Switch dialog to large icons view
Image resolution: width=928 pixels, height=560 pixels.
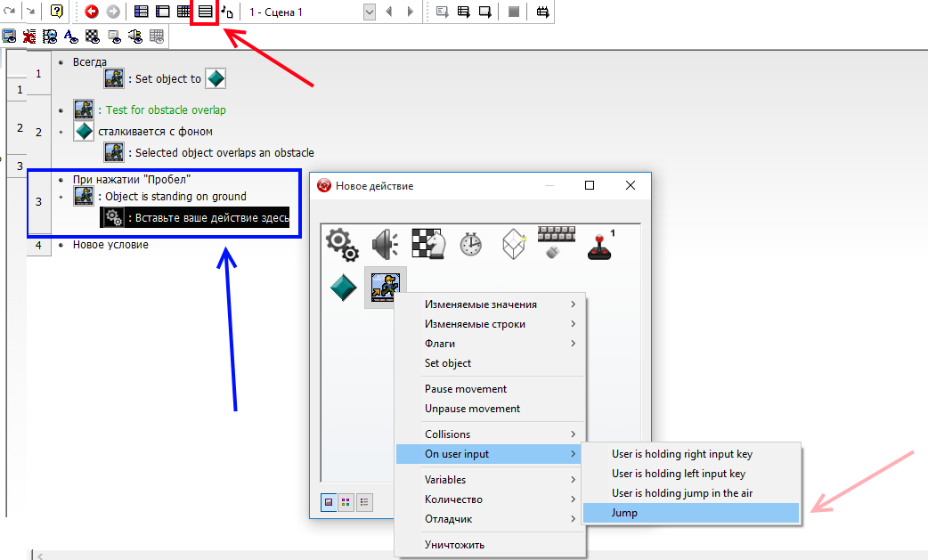[329, 502]
